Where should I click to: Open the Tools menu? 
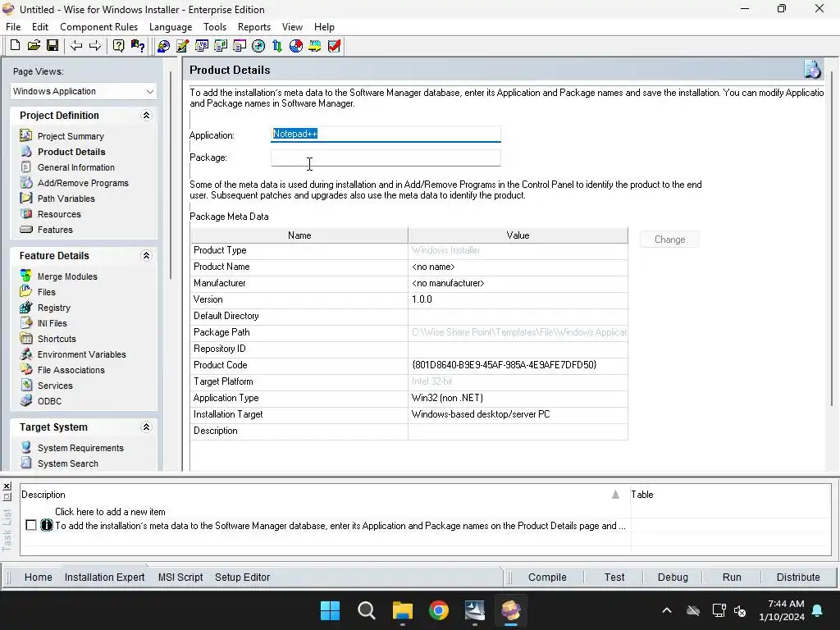click(215, 27)
